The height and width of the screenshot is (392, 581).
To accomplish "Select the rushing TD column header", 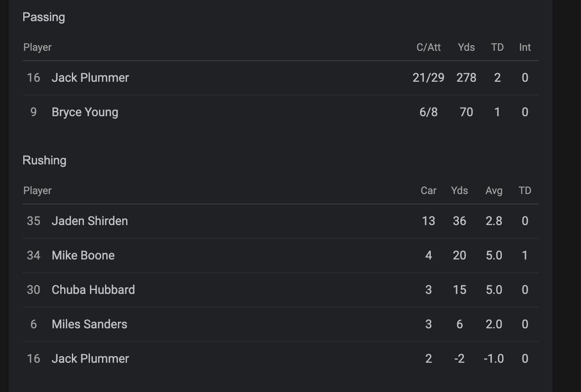I will (x=525, y=191).
